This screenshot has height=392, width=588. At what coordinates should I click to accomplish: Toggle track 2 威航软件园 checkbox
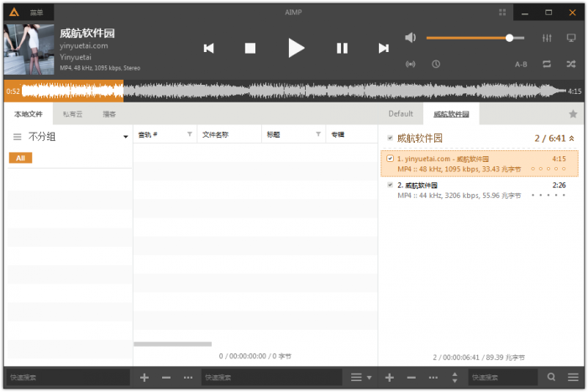[x=390, y=185]
